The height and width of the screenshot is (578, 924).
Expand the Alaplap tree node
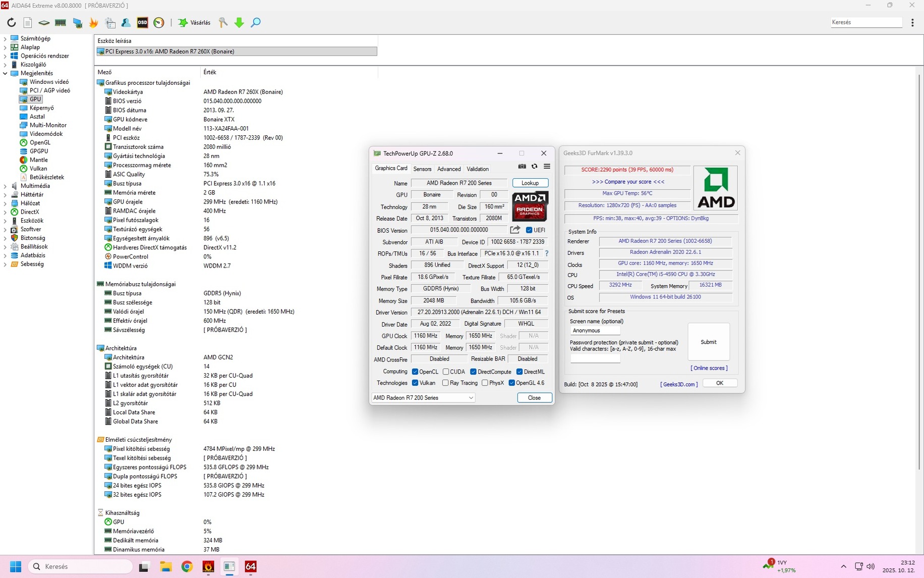(x=5, y=47)
